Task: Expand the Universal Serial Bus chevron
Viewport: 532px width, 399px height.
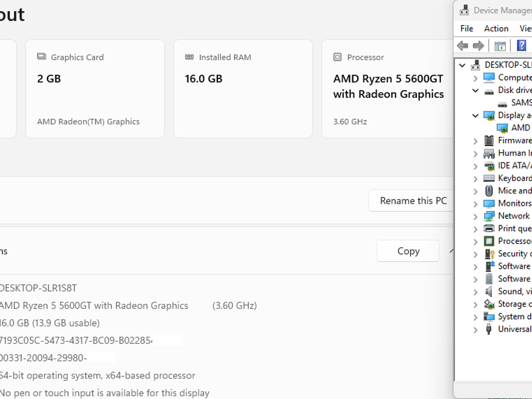Action: (475, 330)
